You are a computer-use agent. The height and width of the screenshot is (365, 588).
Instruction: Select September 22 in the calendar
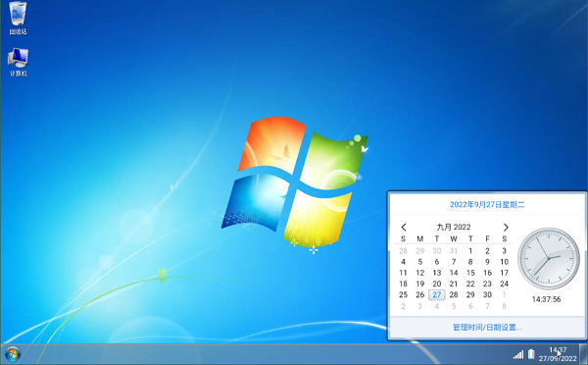point(470,284)
